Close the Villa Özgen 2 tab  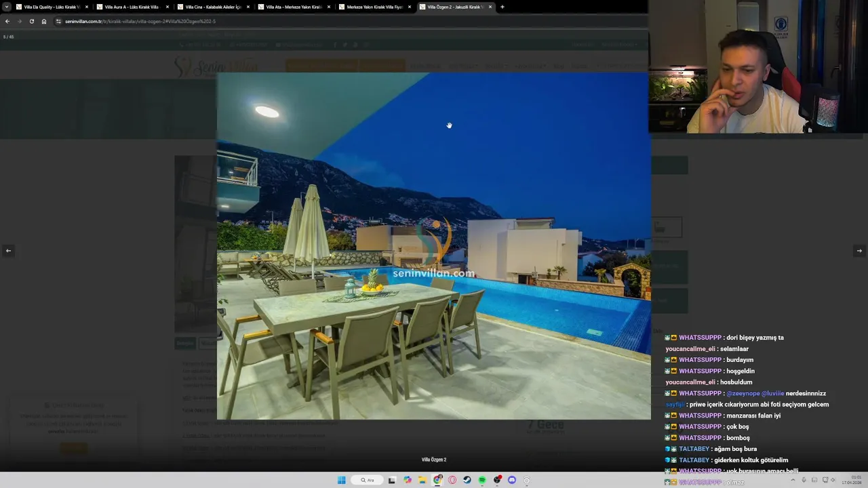click(490, 7)
